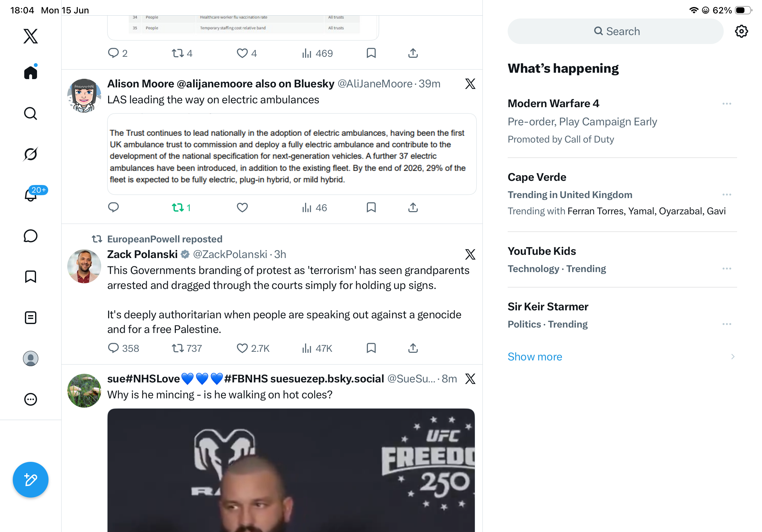
Task: Compose a new post with floating button
Action: [x=31, y=480]
